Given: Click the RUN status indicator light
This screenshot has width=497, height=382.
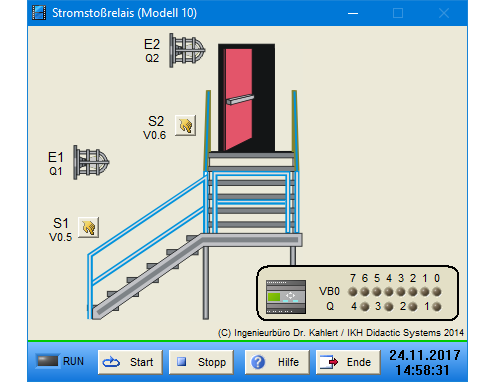Looking at the screenshot, I should click(48, 361).
